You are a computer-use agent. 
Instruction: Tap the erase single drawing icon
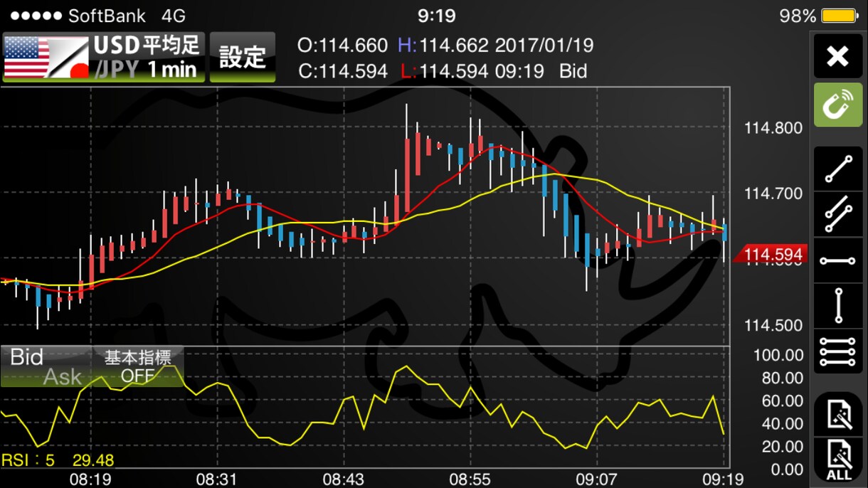pos(838,414)
